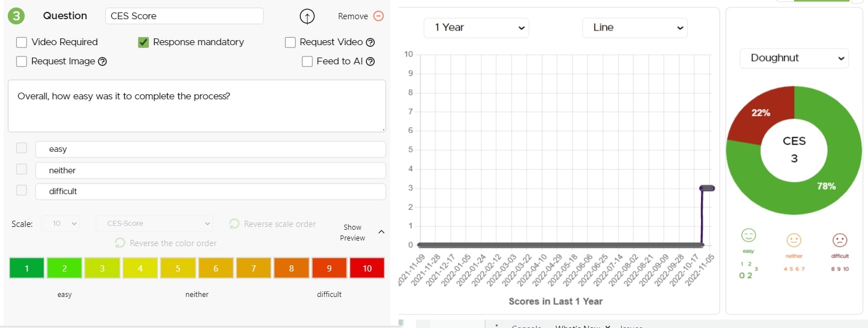
Task: Open the Doughnut chart type dropdown
Action: pos(794,58)
